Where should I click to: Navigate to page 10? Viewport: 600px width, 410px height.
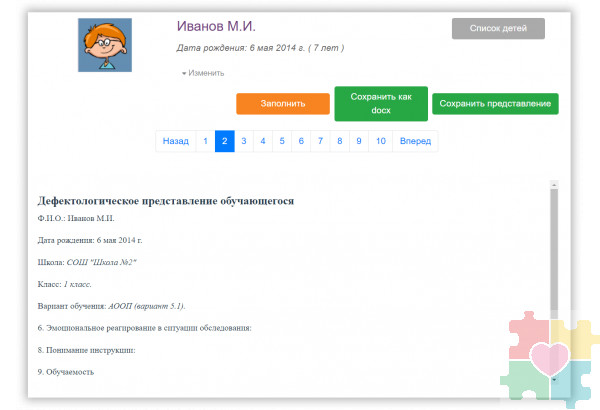coord(380,142)
